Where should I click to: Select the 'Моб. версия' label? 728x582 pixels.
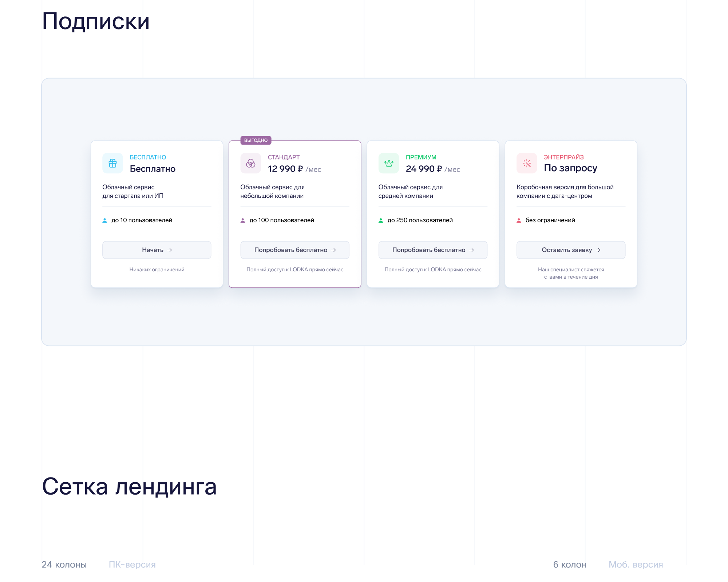(x=636, y=565)
